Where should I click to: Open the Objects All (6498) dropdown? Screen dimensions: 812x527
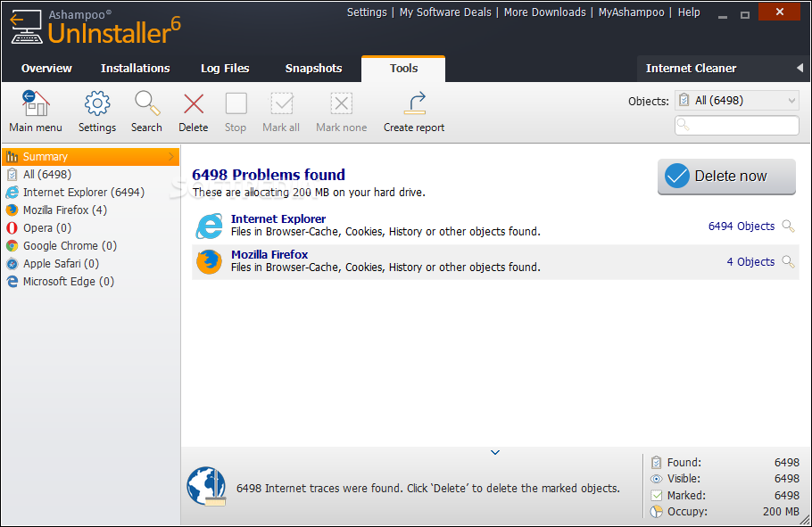pyautogui.click(x=736, y=101)
